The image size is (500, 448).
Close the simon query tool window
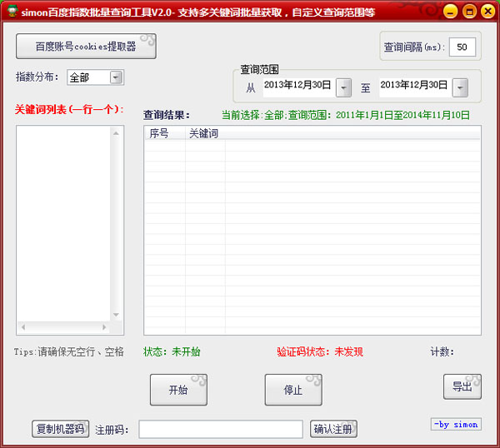487,11
